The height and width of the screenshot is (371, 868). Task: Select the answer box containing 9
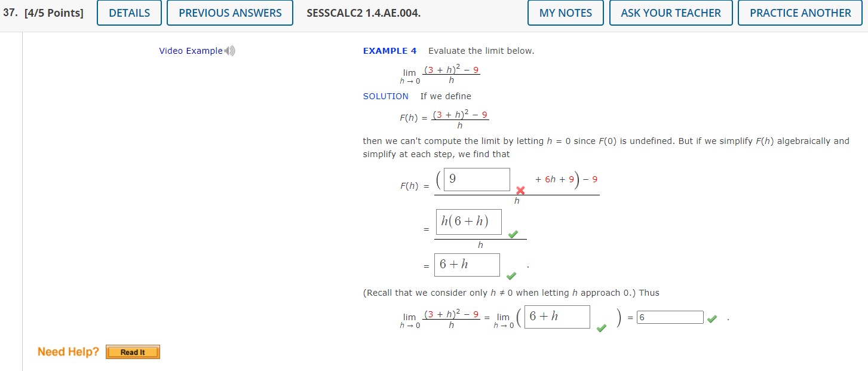(x=476, y=179)
